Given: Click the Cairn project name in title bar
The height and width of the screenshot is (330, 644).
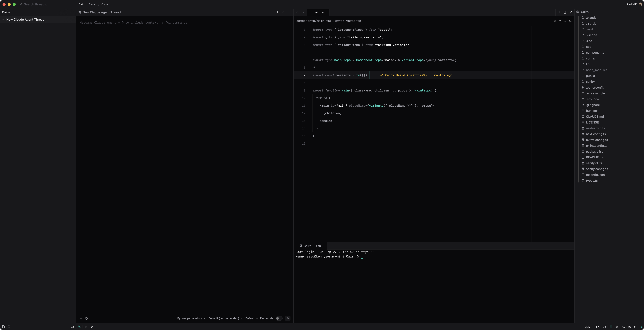Looking at the screenshot, I should 82,4.
